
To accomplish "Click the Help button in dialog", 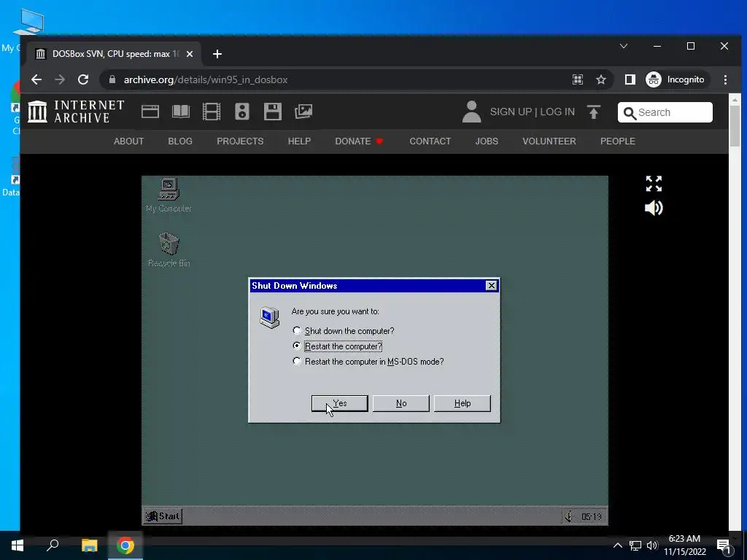I will tap(462, 403).
